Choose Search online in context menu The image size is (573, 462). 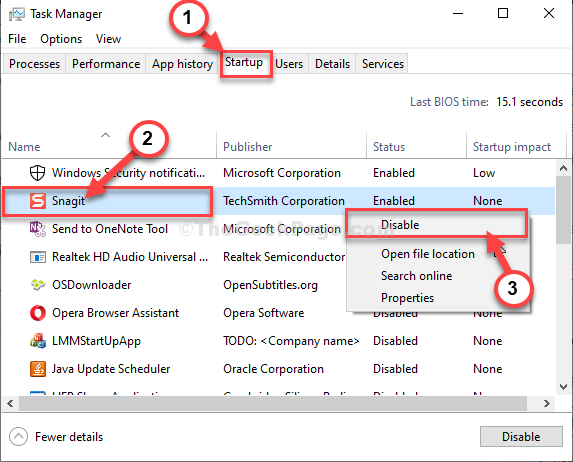tap(416, 276)
